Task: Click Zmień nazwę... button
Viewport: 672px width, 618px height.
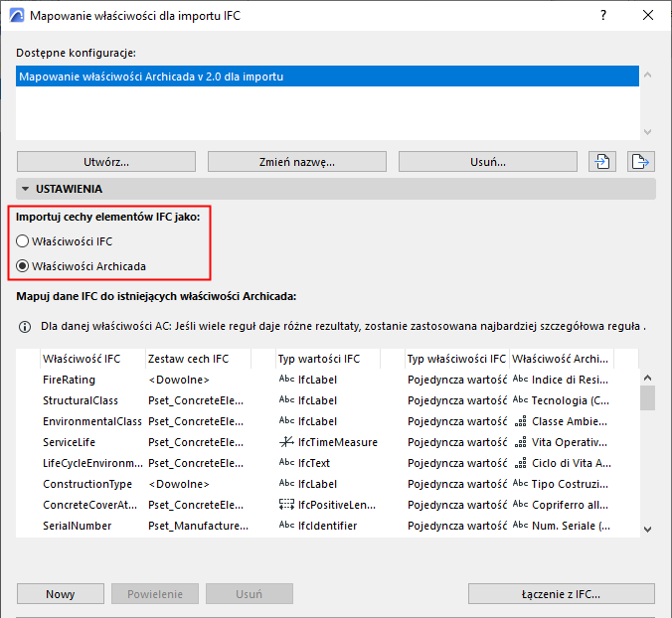Action: 297,162
